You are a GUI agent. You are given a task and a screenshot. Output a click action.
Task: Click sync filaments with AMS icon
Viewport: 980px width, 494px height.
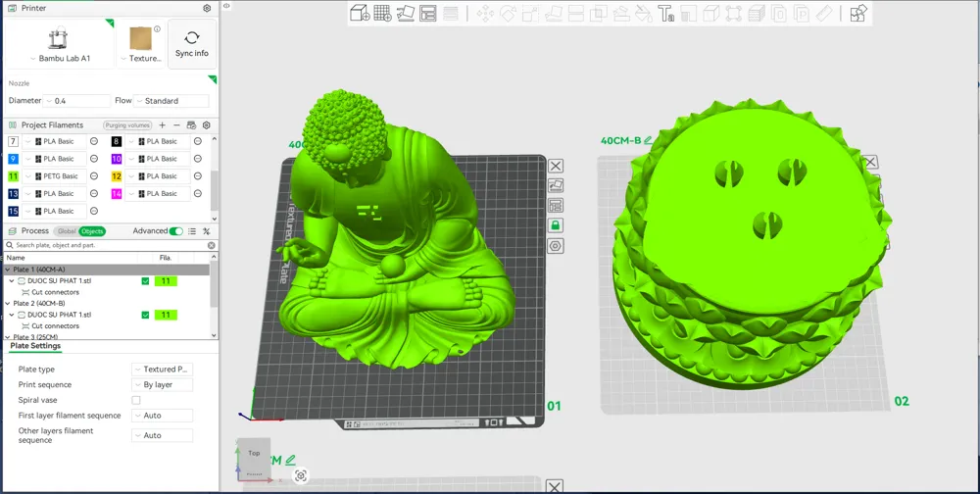coord(192,125)
